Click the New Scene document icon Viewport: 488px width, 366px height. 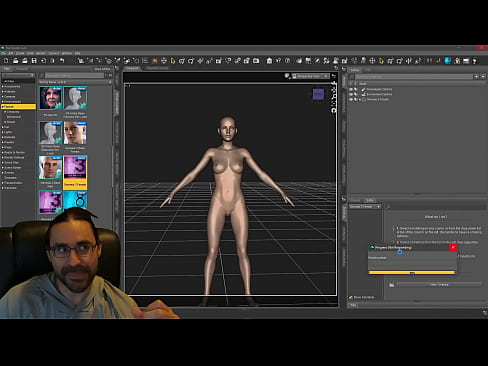(x=6, y=61)
